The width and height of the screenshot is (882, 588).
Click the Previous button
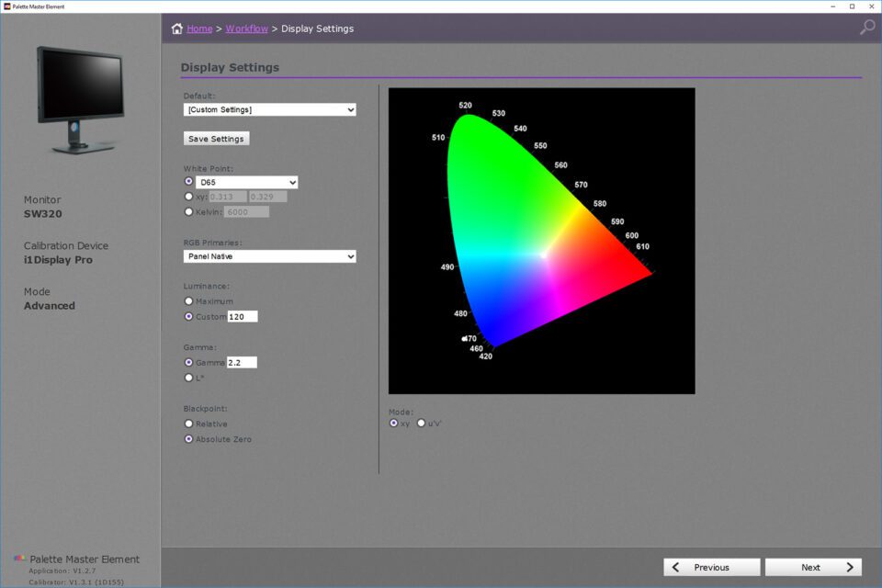point(711,567)
